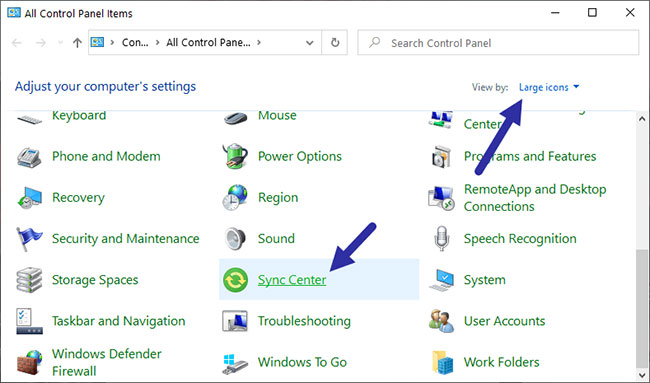Click the Storage Spaces drives icon
Viewport: 650px width, 383px height.
[29, 280]
